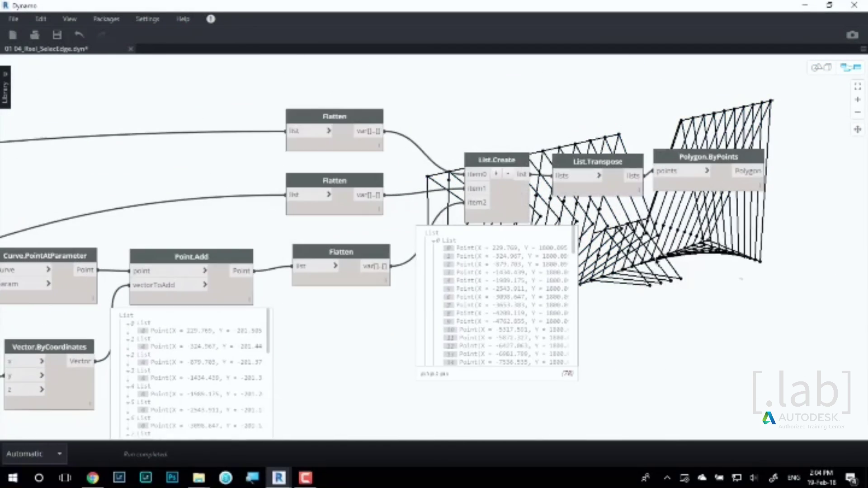Click the zoom out minus icon

(858, 112)
